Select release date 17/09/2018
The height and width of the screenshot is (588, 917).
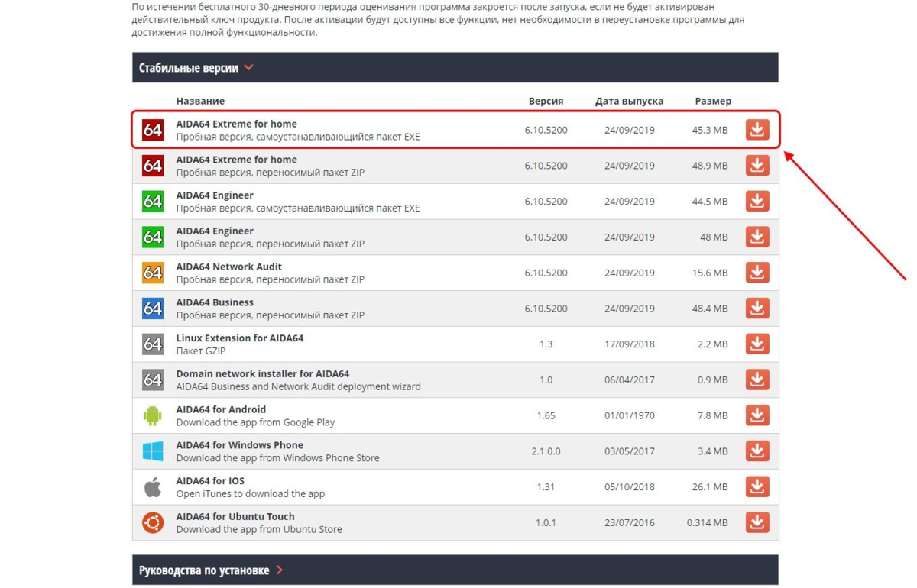coord(629,344)
